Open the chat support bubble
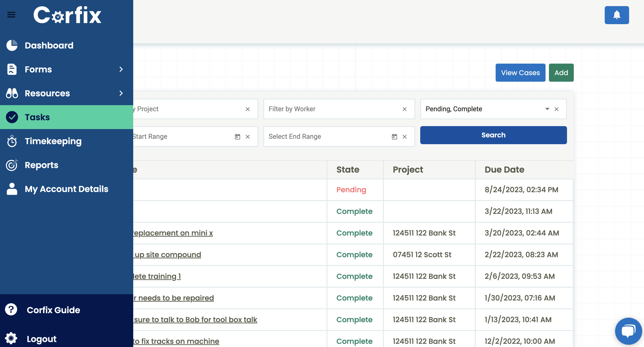 (x=628, y=331)
